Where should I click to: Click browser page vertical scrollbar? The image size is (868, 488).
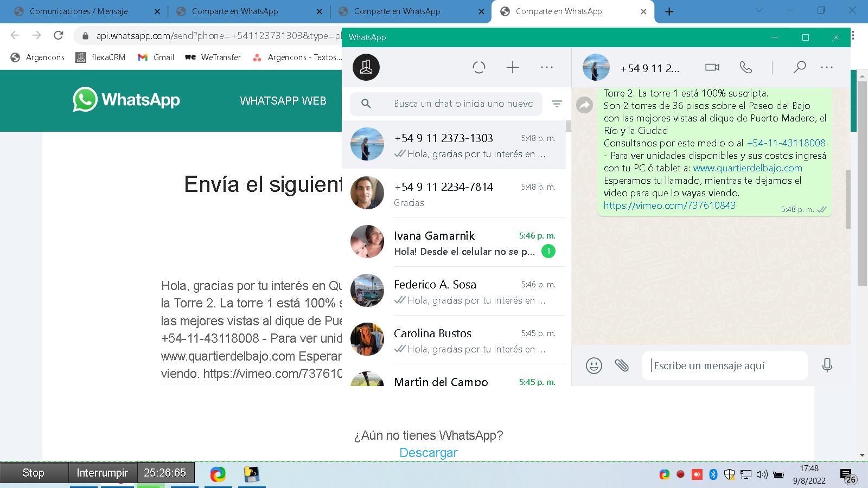coord(862,183)
